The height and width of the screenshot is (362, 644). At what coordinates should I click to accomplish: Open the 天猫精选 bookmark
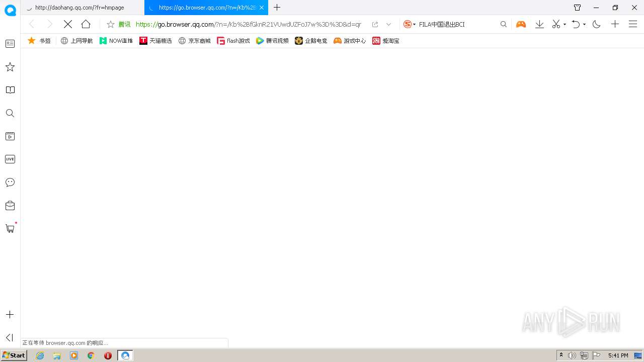[x=155, y=41]
